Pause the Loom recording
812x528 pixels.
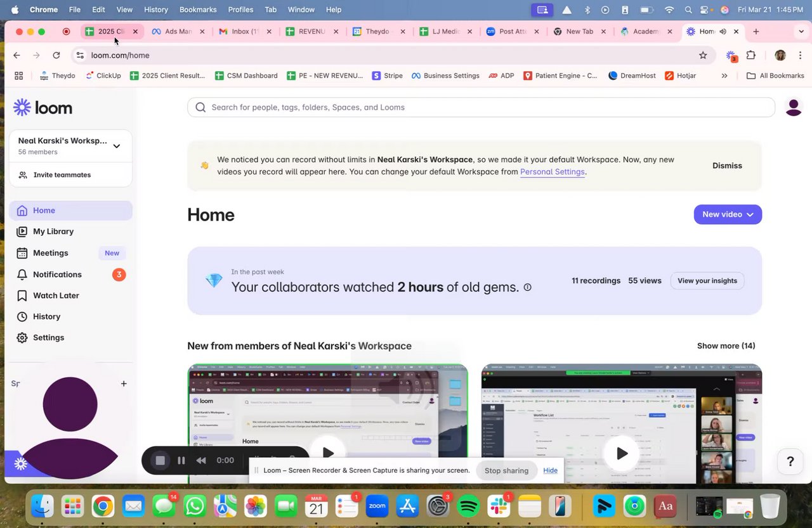tap(181, 461)
